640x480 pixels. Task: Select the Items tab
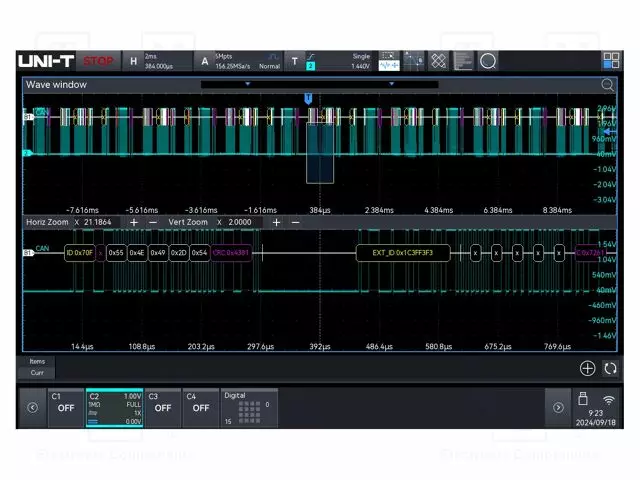tap(37, 361)
